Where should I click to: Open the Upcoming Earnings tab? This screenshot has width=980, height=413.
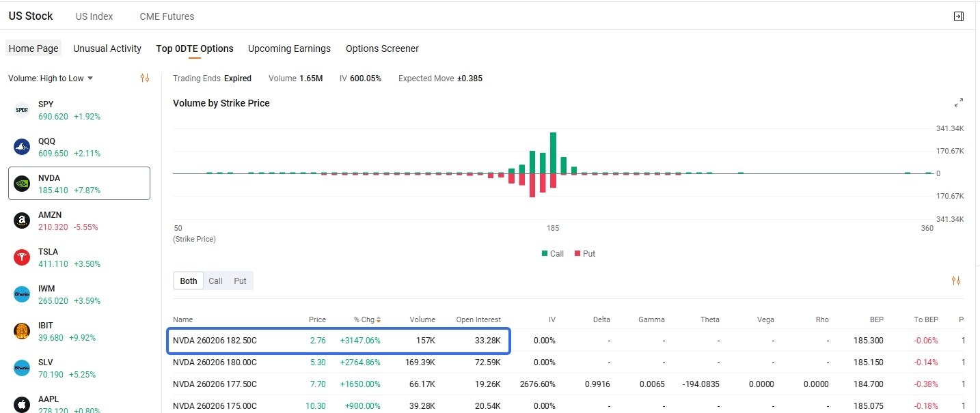click(x=289, y=48)
